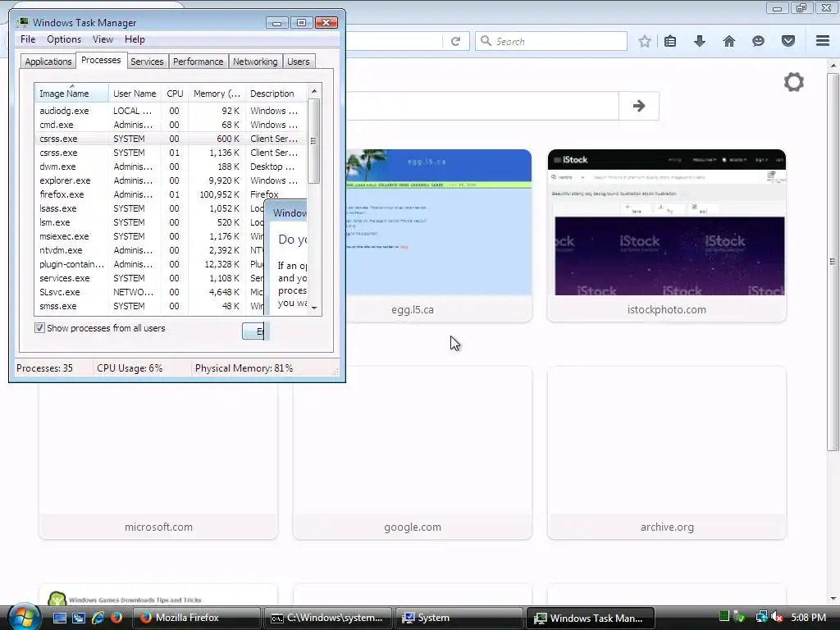Viewport: 840px width, 630px height.
Task: Click Safely Remove Hardware tray icon
Action: [740, 617]
